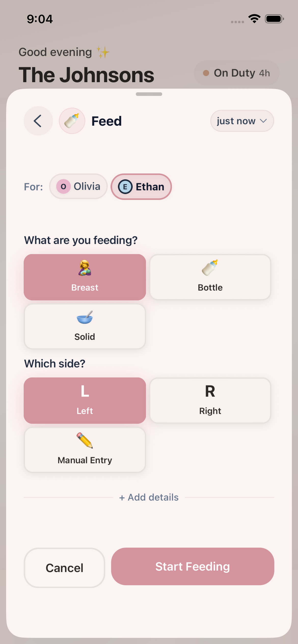Screen dimensions: 298x644
Task: Open the On Duty 4h status pill
Action: [236, 73]
